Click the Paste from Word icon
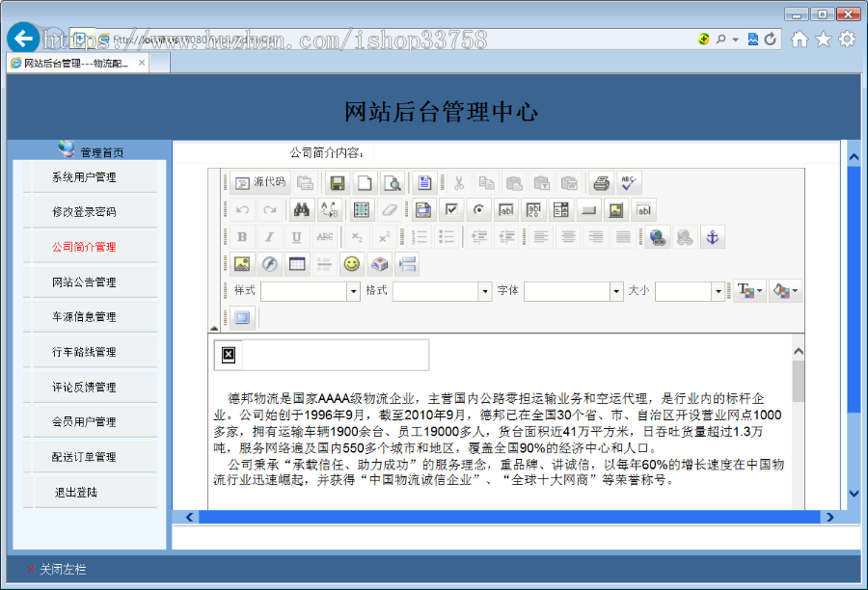 pyautogui.click(x=571, y=183)
